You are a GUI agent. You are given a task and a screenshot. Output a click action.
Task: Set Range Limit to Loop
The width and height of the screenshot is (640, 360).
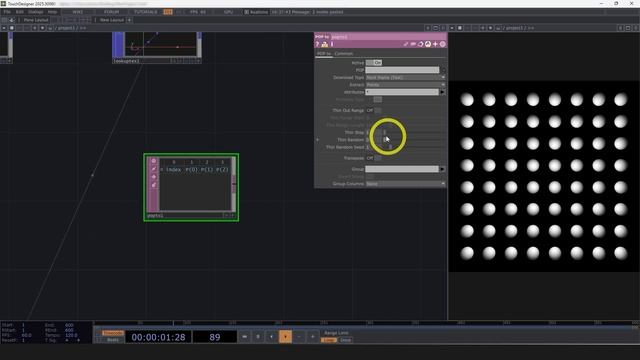click(329, 340)
